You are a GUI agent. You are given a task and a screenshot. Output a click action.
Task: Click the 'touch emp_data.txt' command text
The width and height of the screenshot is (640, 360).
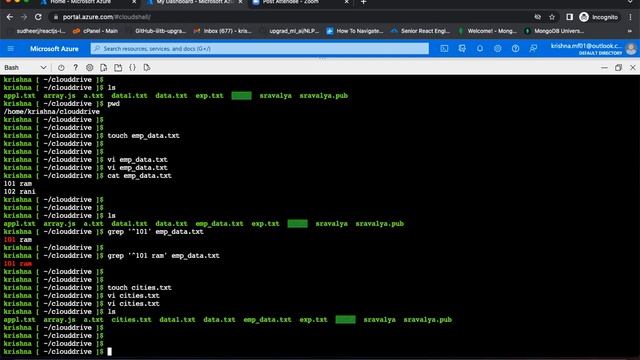143,136
